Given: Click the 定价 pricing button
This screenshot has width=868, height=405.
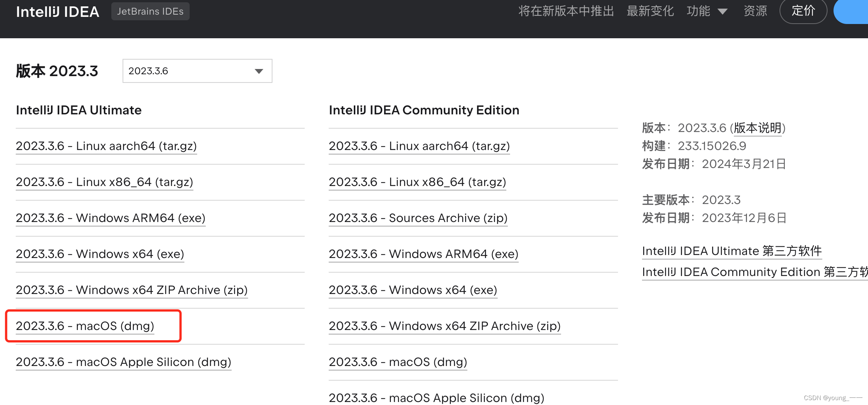Looking at the screenshot, I should tap(803, 11).
